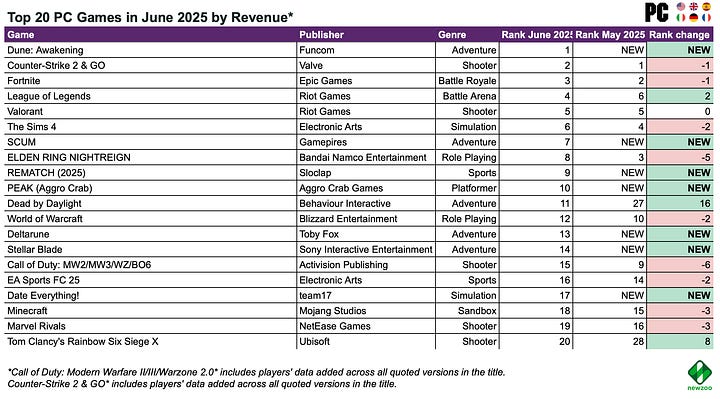Click the Rank May 2025 column header
720x399 pixels.
[610, 35]
